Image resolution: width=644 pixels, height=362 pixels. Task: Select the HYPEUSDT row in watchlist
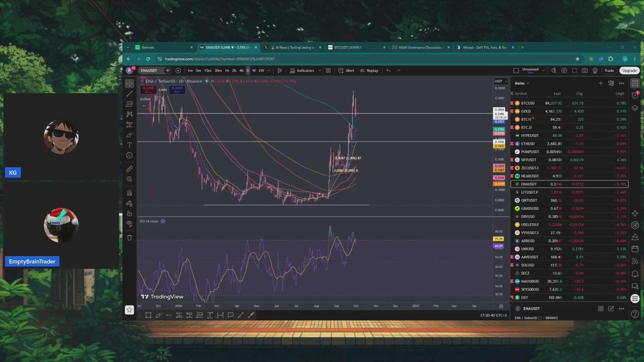[569, 135]
